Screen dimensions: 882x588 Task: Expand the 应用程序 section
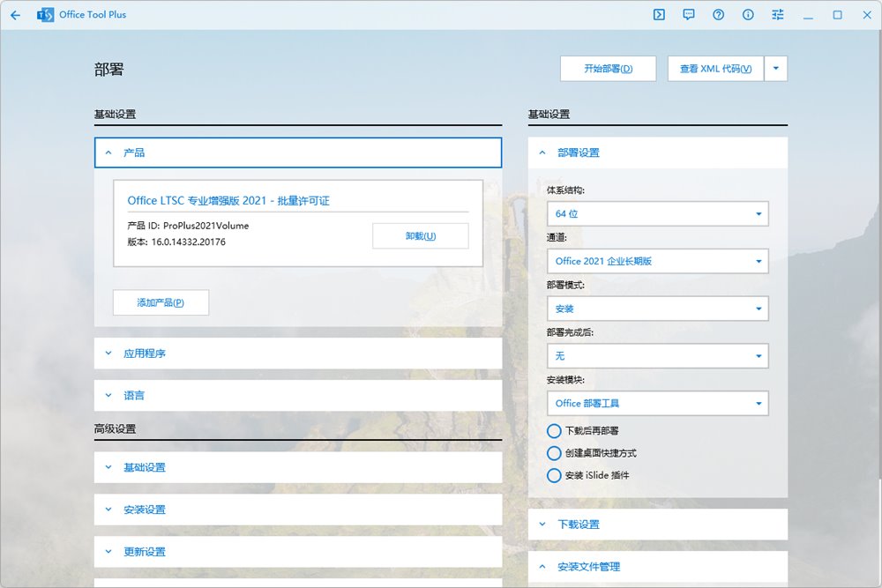coord(297,354)
